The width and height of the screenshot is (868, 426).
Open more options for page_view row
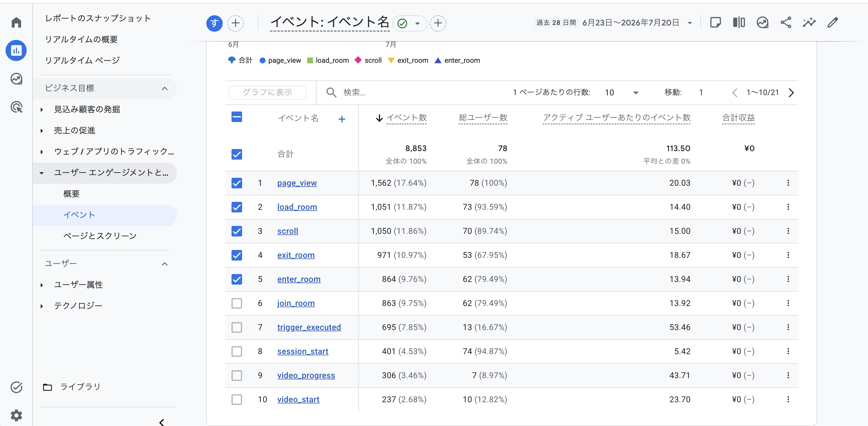(788, 183)
